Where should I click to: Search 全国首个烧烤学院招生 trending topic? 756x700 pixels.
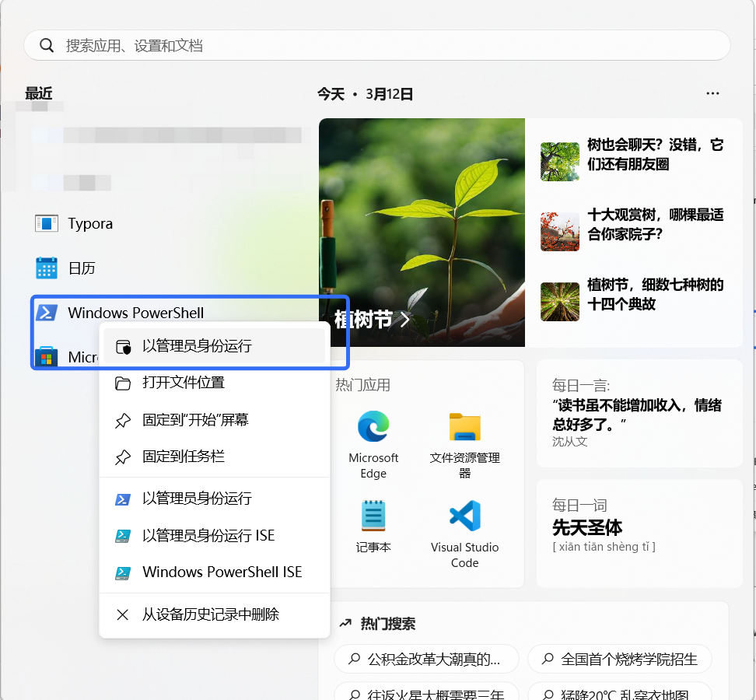[x=620, y=659]
